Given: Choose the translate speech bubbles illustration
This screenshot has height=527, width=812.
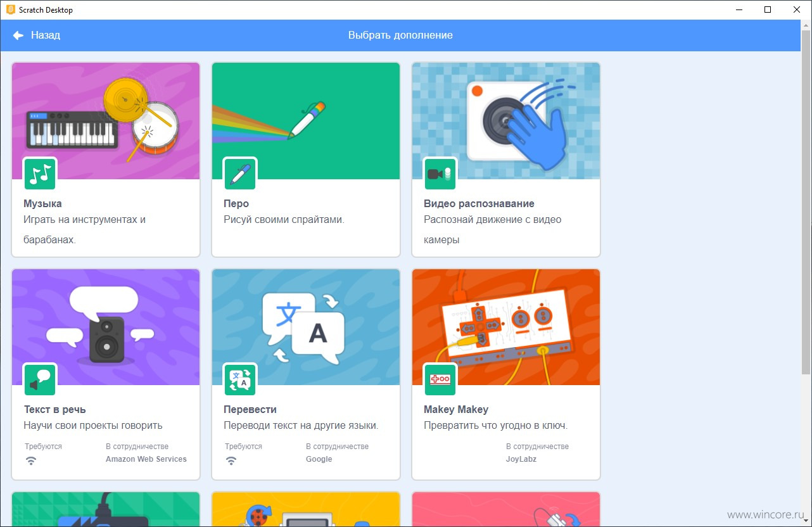Looking at the screenshot, I should [306, 327].
